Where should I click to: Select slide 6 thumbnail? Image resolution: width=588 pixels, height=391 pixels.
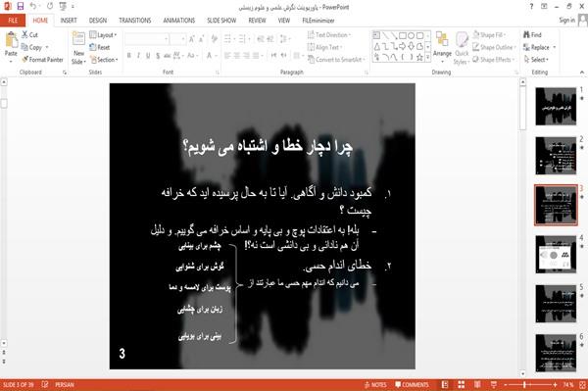(556, 353)
